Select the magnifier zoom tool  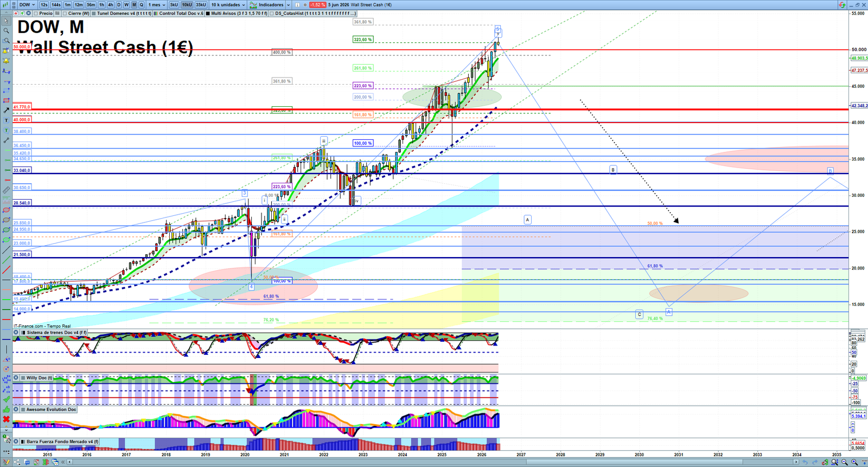(x=6, y=31)
